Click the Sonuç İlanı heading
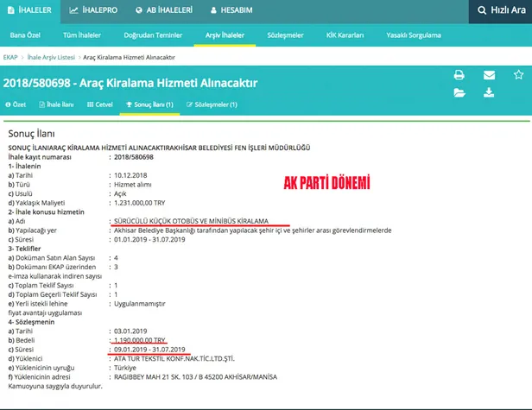 tap(31, 134)
